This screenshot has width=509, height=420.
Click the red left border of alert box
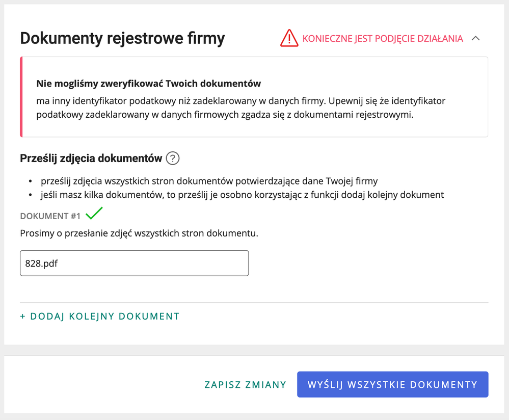21,97
